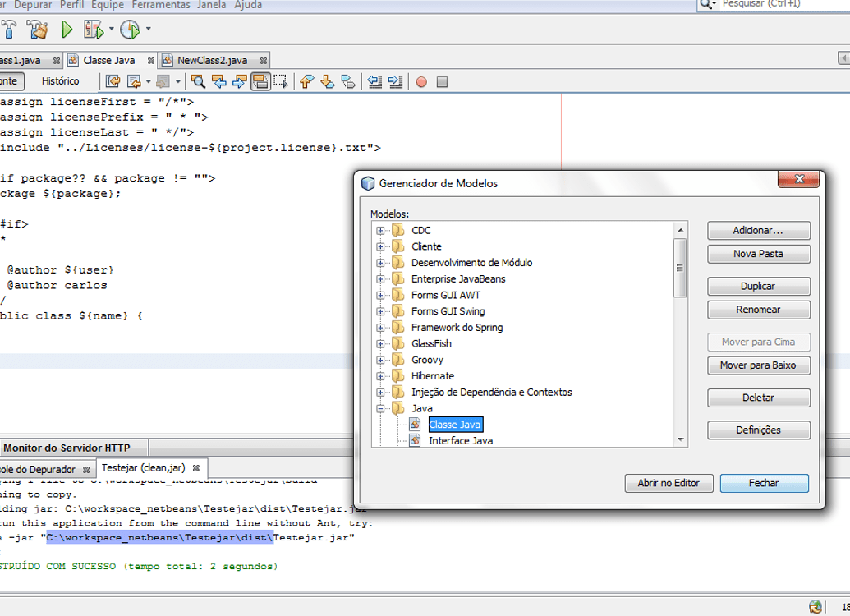
Task: Click templates list scrollbar up arrow
Action: click(680, 231)
